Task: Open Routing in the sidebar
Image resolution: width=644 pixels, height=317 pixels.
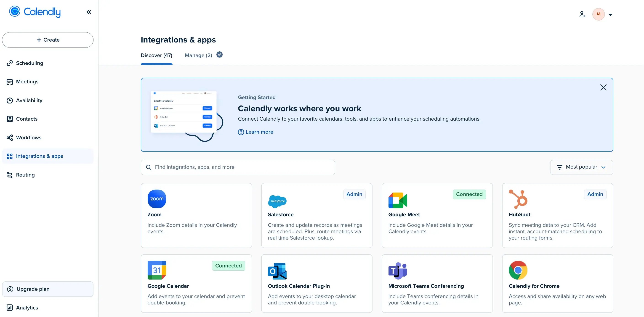Action: 48,175
